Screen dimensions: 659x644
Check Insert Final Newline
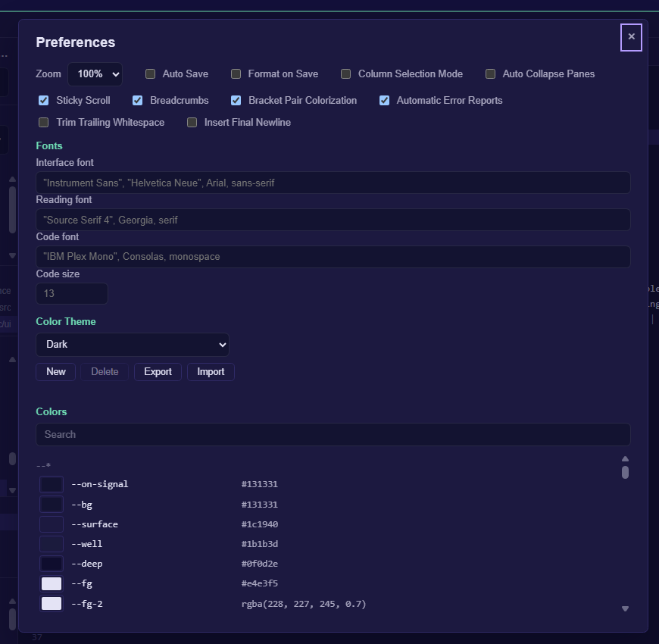[x=192, y=122]
